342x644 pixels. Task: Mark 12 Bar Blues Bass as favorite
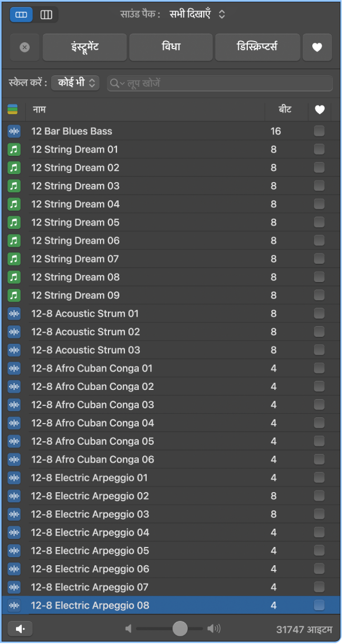pos(319,131)
